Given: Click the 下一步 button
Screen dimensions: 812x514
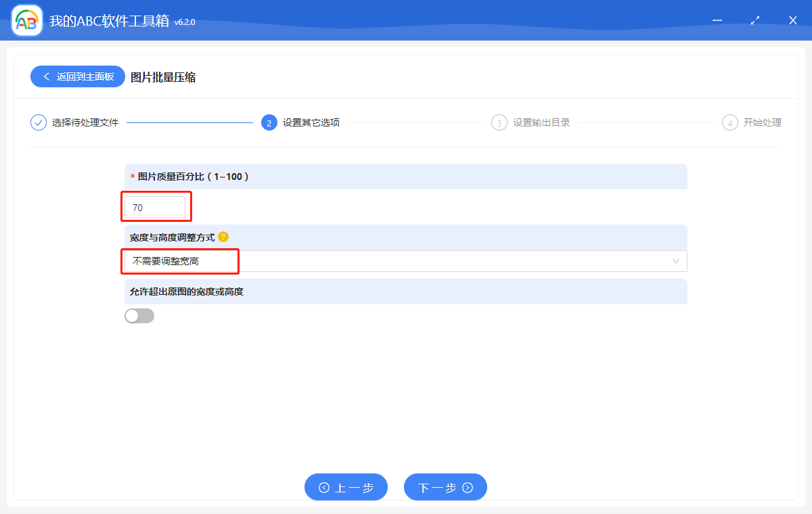Looking at the screenshot, I should click(445, 487).
